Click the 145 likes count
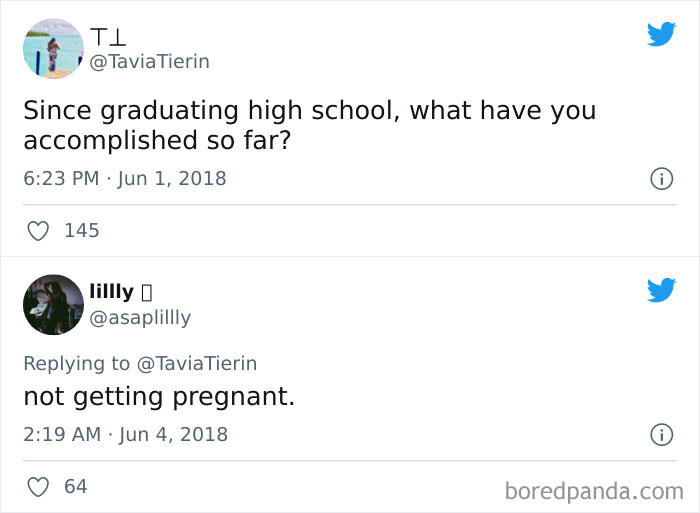The image size is (700, 513). (x=82, y=231)
